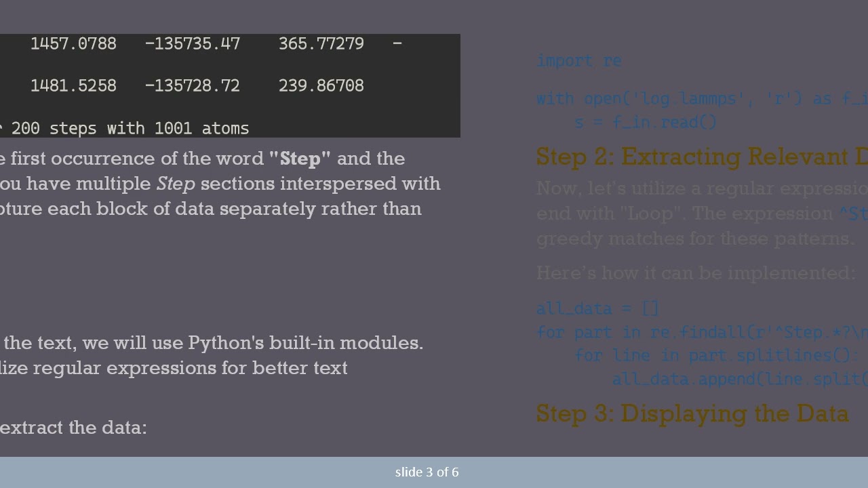Click the 'regular expressions for better text' line

[174, 368]
